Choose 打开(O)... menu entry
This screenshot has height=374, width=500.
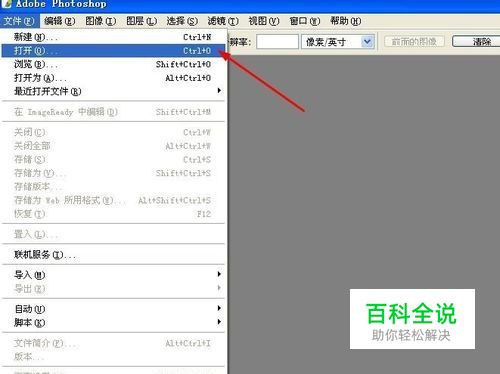pos(113,51)
